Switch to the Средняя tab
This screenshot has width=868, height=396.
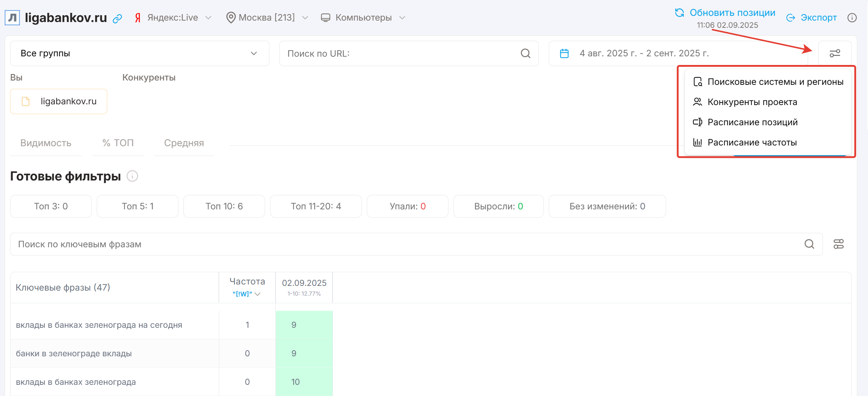pos(184,143)
